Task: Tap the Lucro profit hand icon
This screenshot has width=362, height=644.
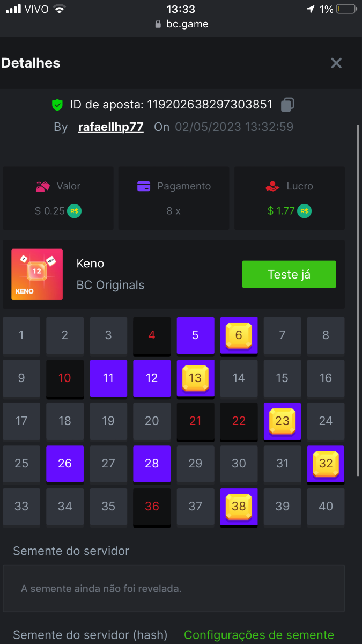Action: pos(273,186)
